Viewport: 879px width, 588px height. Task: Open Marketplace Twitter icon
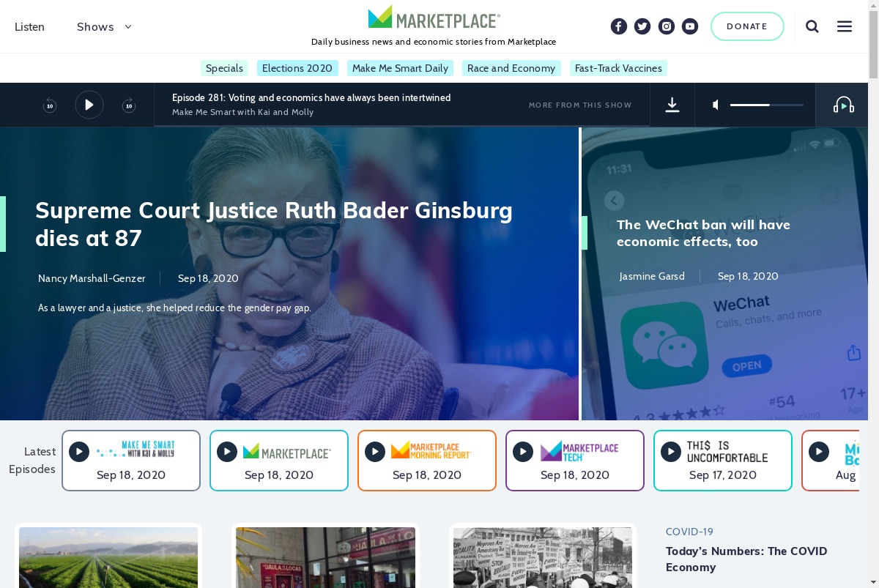click(x=642, y=26)
